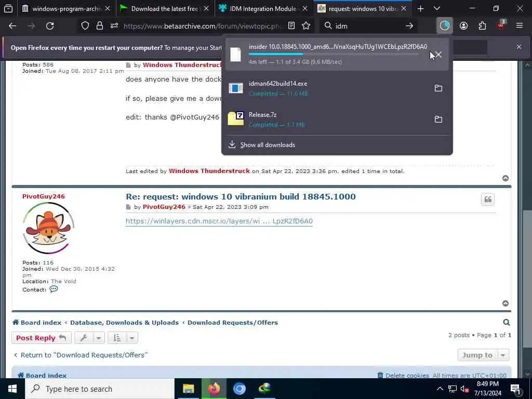Click the search bar go arrow
The image size is (532, 399).
(409, 26)
